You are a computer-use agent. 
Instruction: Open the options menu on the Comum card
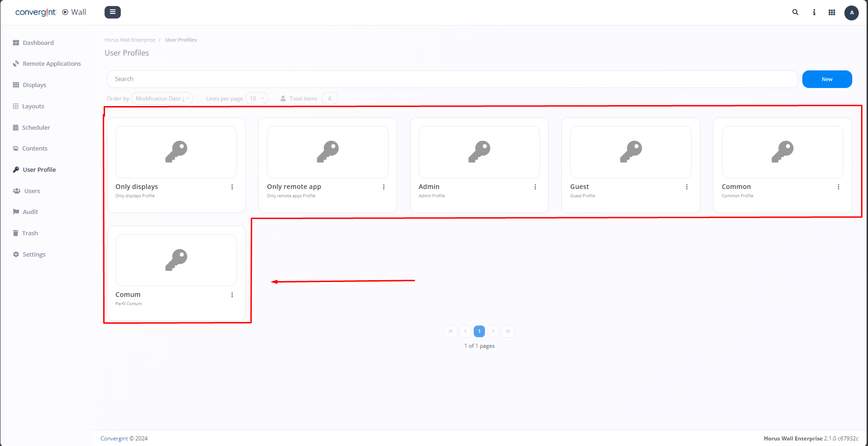click(232, 295)
